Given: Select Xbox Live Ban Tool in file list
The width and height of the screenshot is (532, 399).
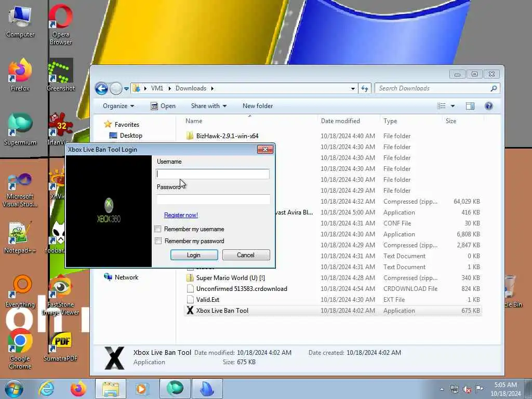Looking at the screenshot, I should click(333, 311).
